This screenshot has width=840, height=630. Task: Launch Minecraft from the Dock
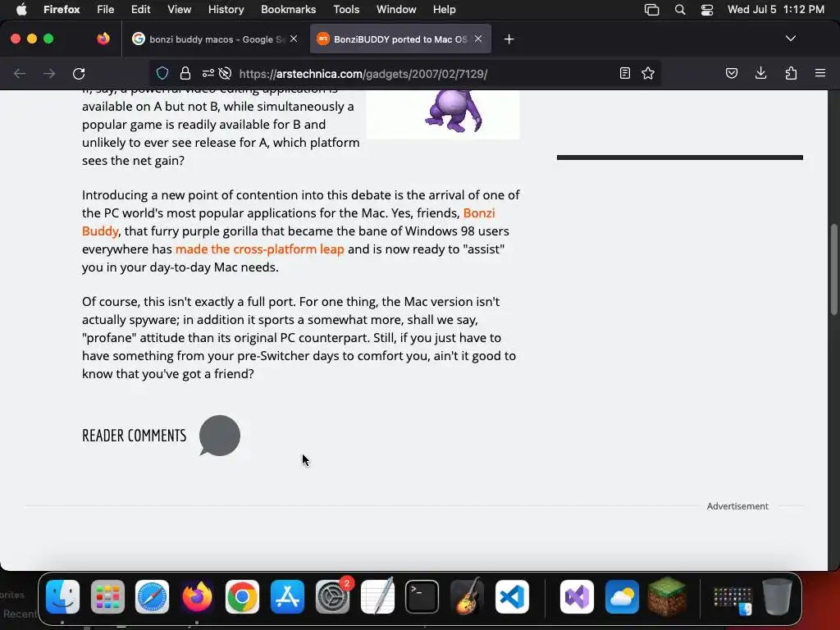(x=667, y=597)
